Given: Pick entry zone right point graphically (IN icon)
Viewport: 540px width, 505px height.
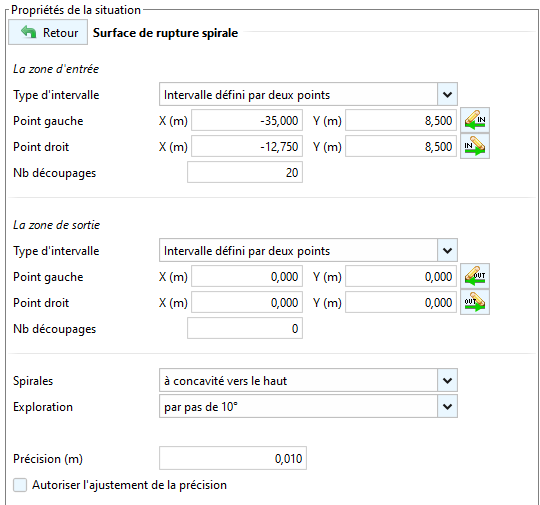Looking at the screenshot, I should point(475,146).
